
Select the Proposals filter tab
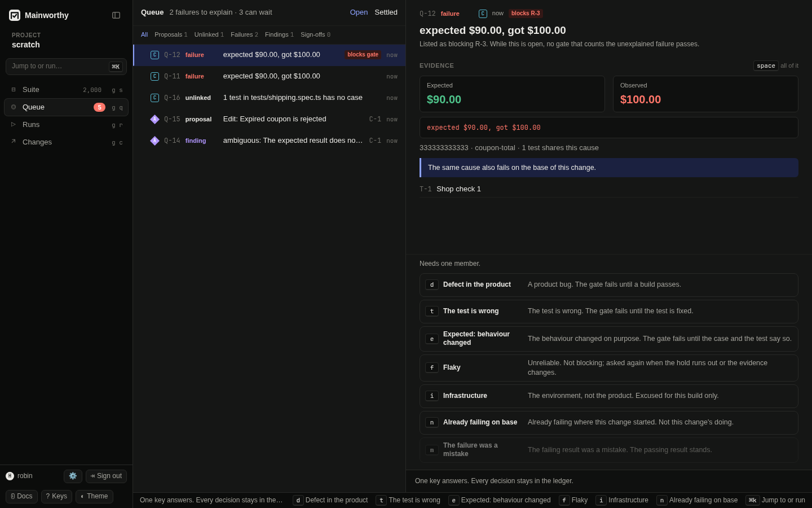[171, 35]
